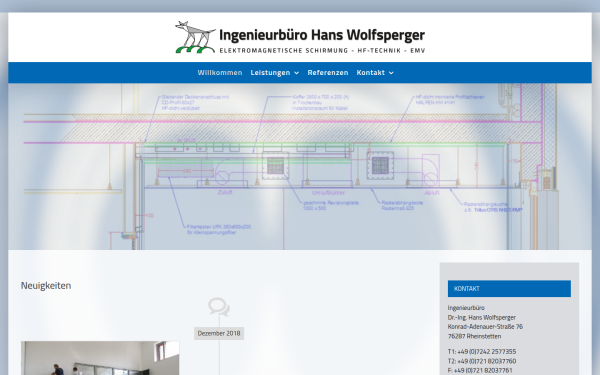Click the KONTAKT sidebar header
The image size is (600, 375).
(x=509, y=289)
